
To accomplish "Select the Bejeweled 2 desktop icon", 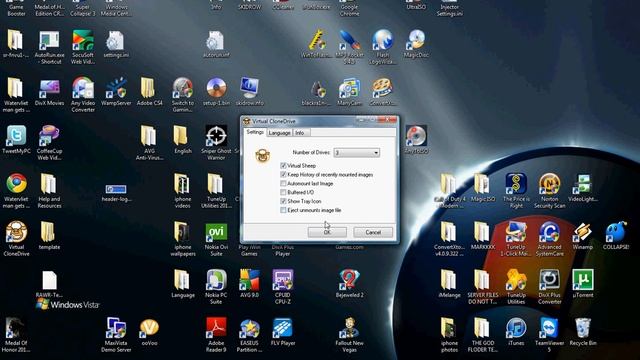I will tap(349, 283).
